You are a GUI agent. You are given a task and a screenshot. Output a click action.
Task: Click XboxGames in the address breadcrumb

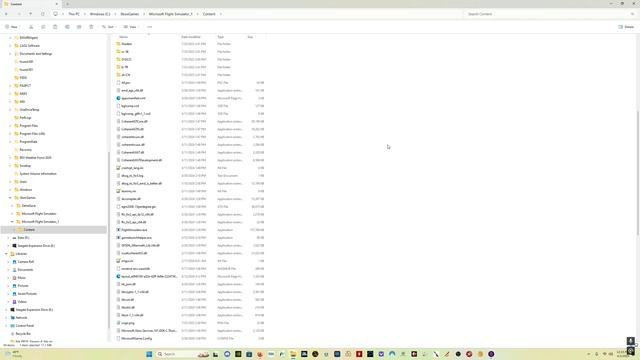click(x=130, y=14)
